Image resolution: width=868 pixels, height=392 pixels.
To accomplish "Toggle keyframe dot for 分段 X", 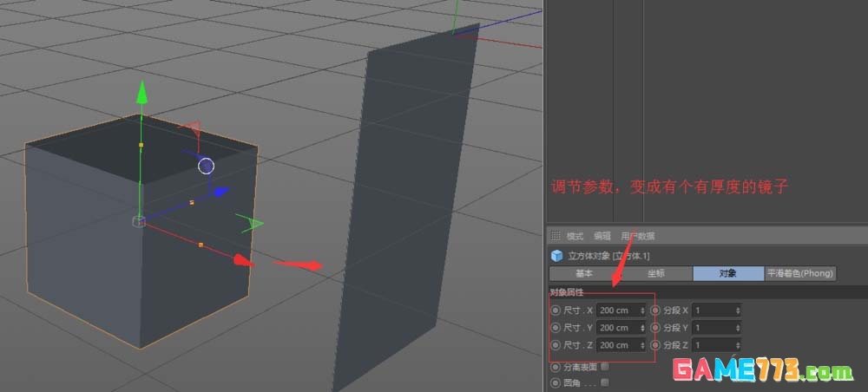I will 656,310.
